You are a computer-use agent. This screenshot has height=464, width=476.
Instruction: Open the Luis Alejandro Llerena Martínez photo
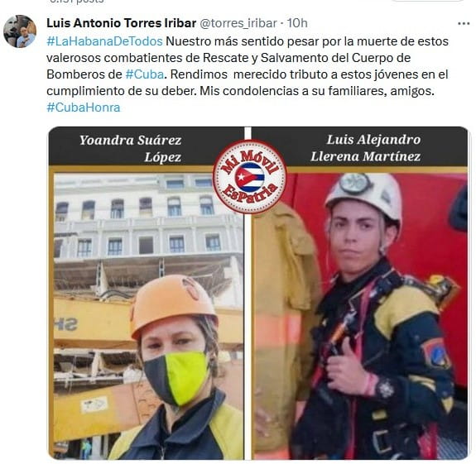tap(360, 313)
